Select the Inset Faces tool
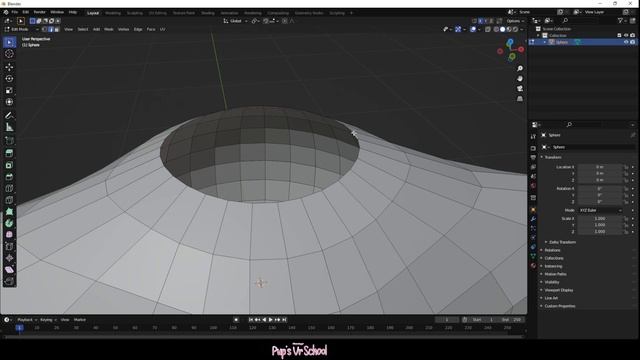 (x=9, y=165)
